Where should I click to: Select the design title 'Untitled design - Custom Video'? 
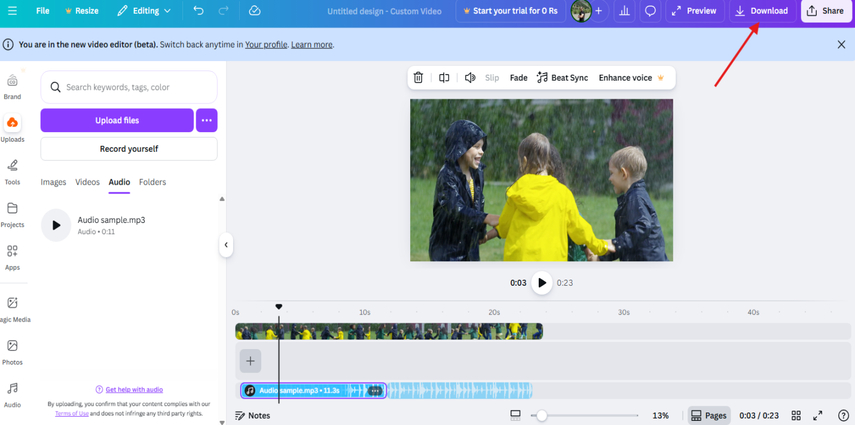tap(384, 11)
